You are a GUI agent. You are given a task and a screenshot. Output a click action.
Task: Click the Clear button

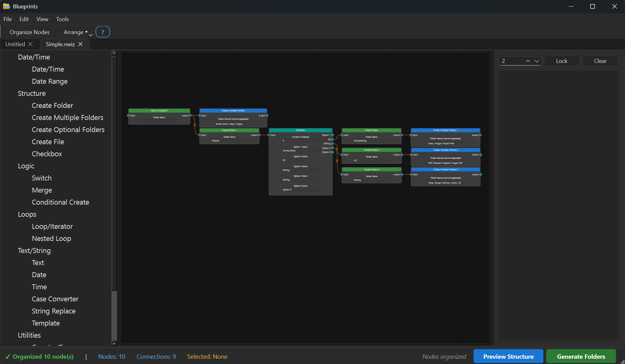coord(600,61)
